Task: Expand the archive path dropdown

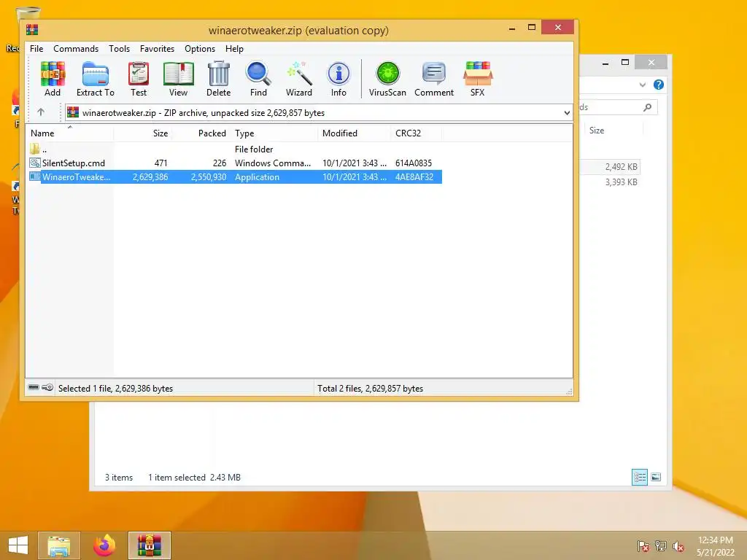Action: point(567,113)
